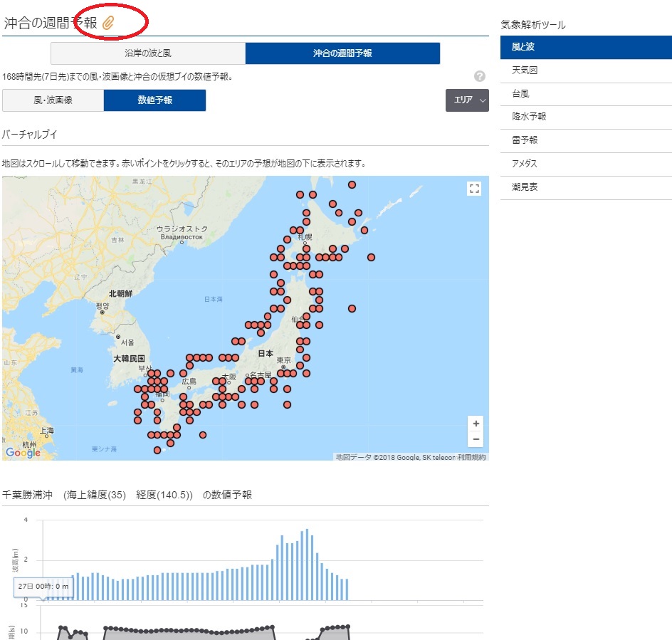Click the 東シナ海 label on the map

pos(104,449)
